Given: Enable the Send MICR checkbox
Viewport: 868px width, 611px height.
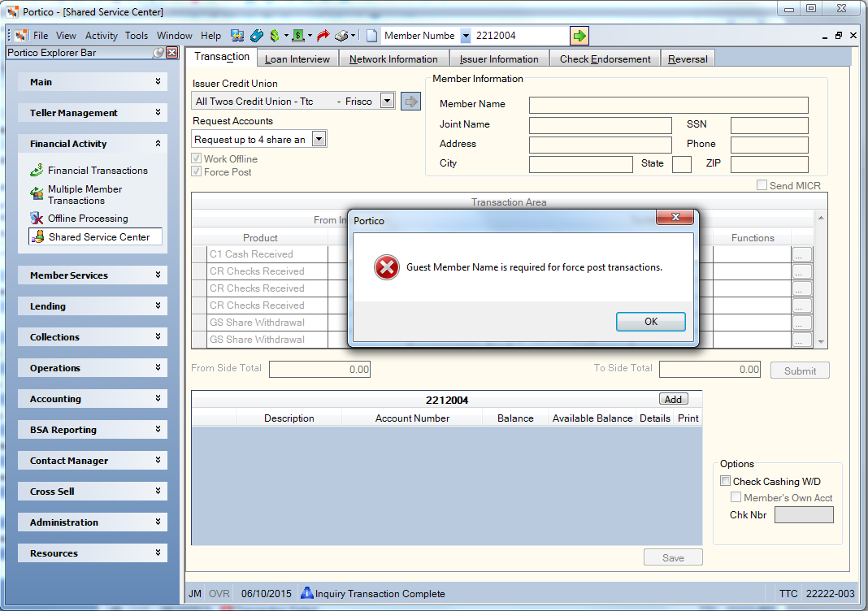Looking at the screenshot, I should click(762, 185).
